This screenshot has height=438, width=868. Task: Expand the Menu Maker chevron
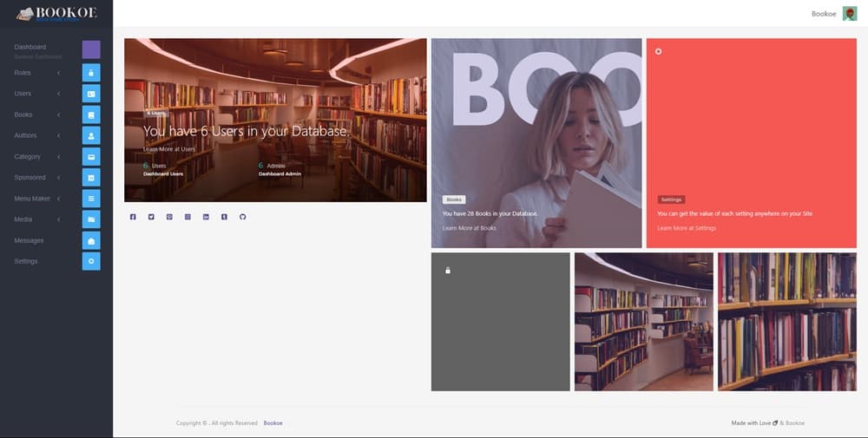[59, 199]
